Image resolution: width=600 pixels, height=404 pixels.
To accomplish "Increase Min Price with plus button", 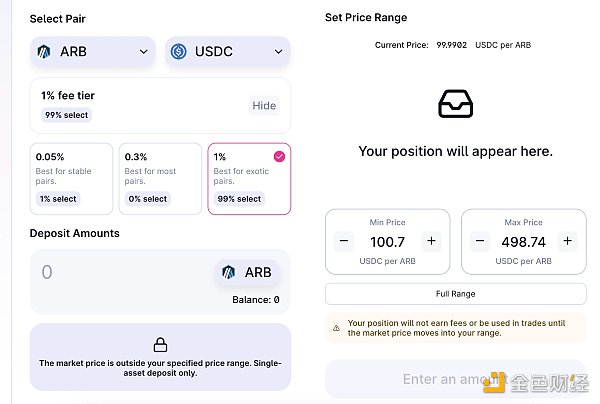I will pyautogui.click(x=431, y=241).
